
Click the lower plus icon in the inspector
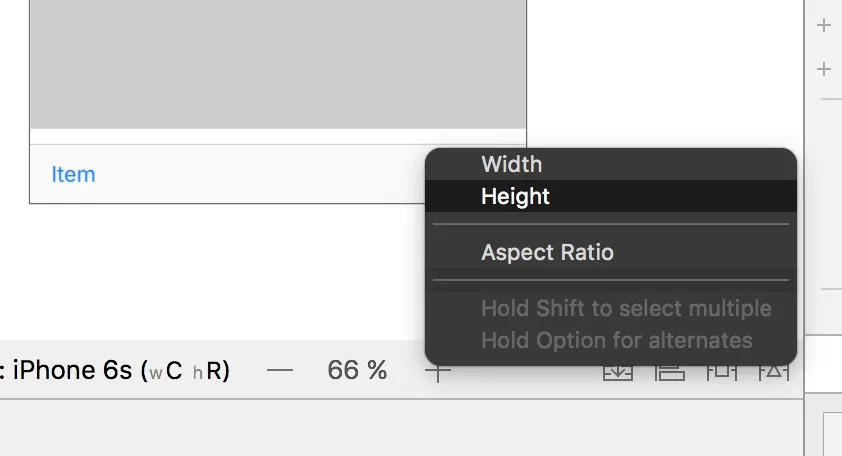[824, 69]
